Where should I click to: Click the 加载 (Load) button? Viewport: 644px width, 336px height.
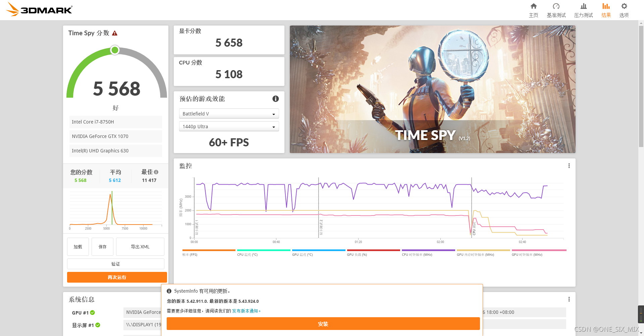click(x=78, y=247)
